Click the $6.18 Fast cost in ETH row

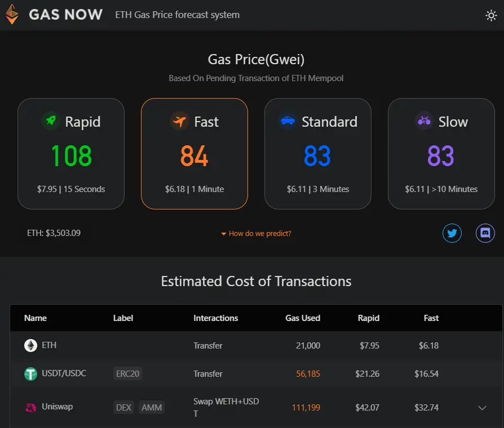tap(429, 346)
